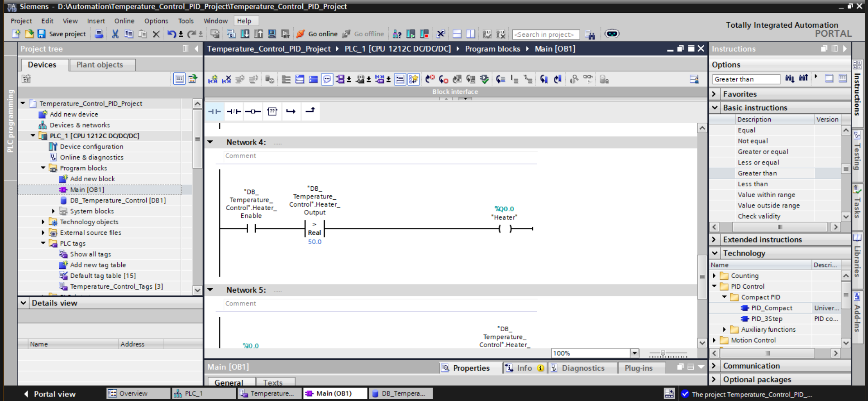
Task: Toggle network comments display icon
Action: (x=400, y=79)
